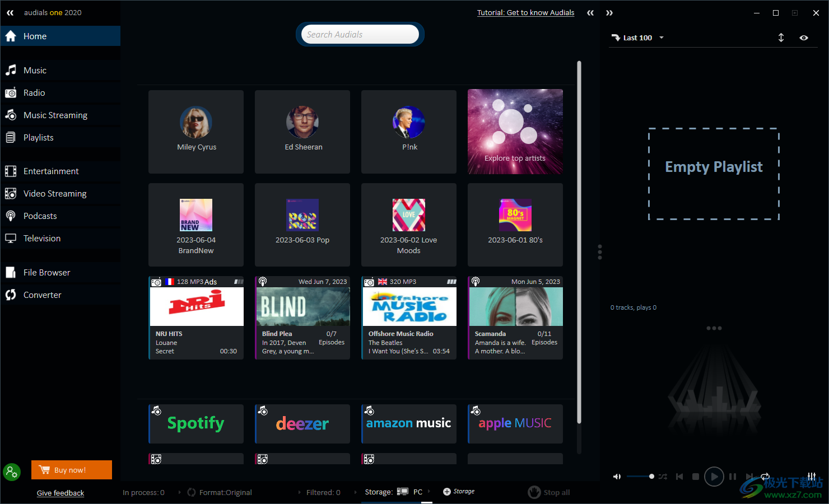Select the Music Streaming sidebar icon
The width and height of the screenshot is (829, 504).
(x=11, y=115)
